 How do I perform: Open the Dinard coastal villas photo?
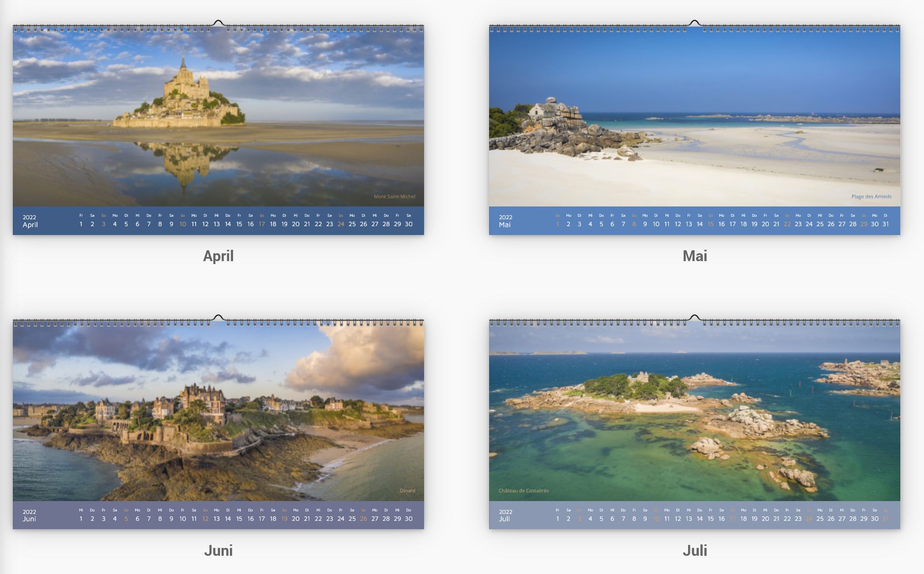(x=218, y=410)
